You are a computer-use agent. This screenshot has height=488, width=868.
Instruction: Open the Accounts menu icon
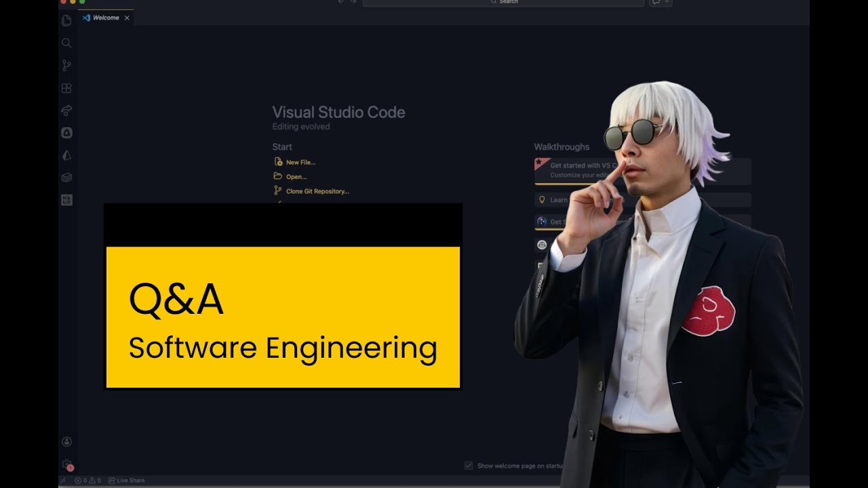66,442
